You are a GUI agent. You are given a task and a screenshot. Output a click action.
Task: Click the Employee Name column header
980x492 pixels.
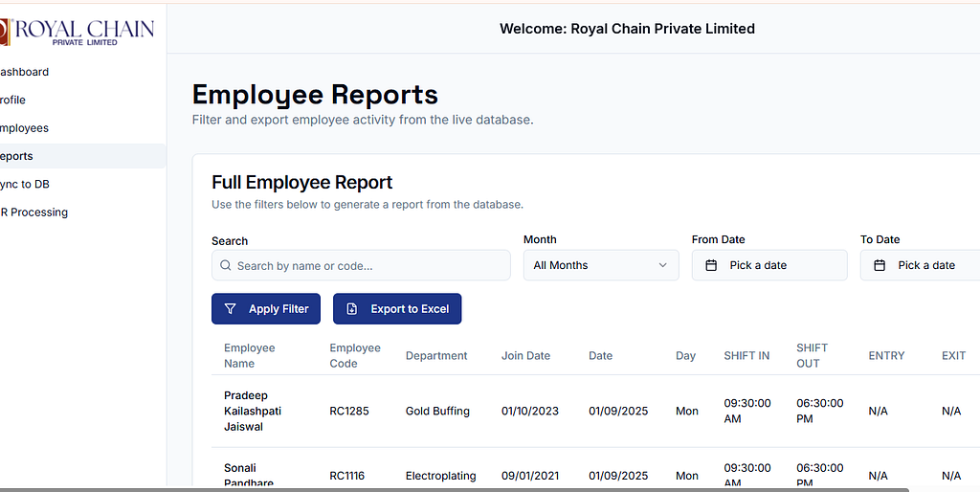tap(250, 356)
